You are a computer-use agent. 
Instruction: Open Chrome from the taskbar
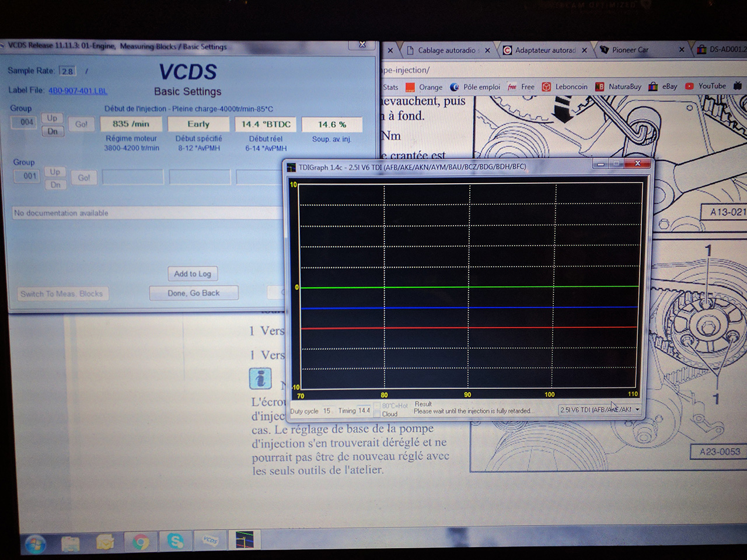point(140,542)
